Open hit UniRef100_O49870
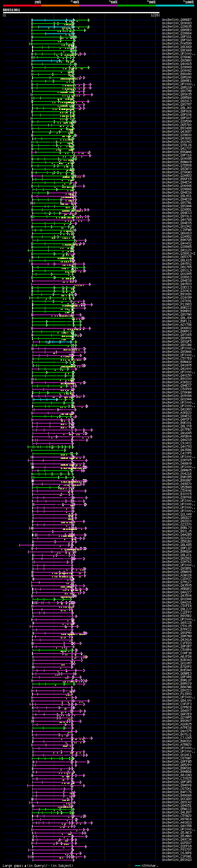The height and width of the screenshot is (868, 197). (x=177, y=484)
